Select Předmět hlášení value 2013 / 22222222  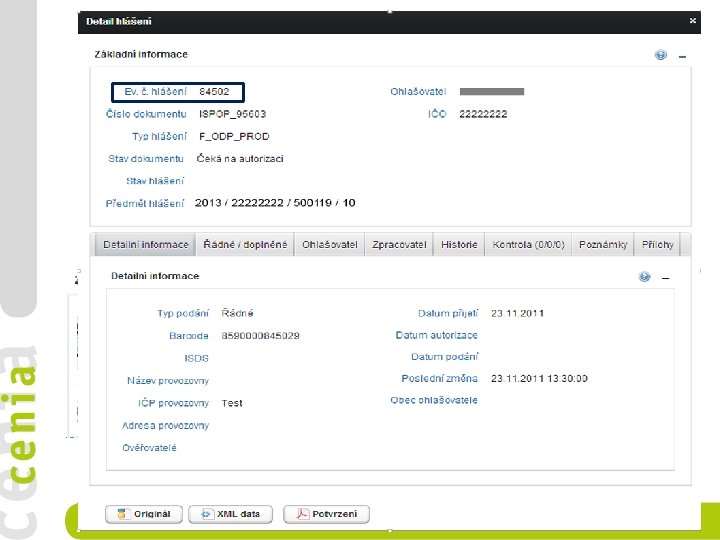point(275,203)
